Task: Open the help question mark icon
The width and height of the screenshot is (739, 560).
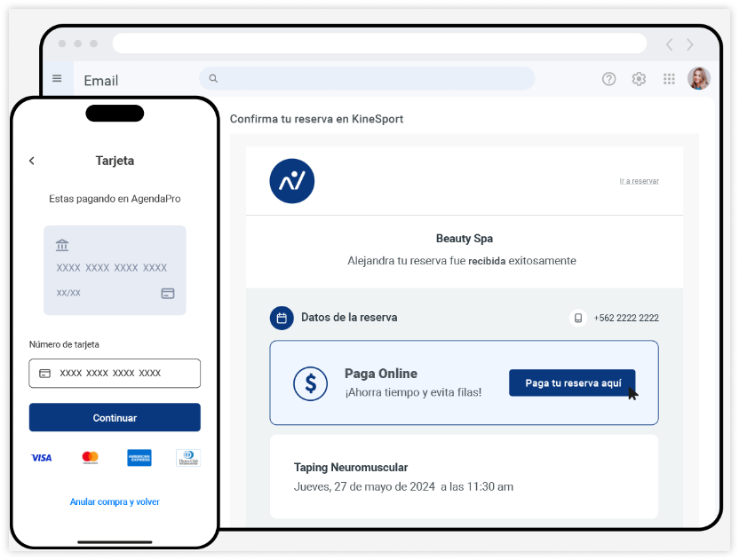Action: 609,79
